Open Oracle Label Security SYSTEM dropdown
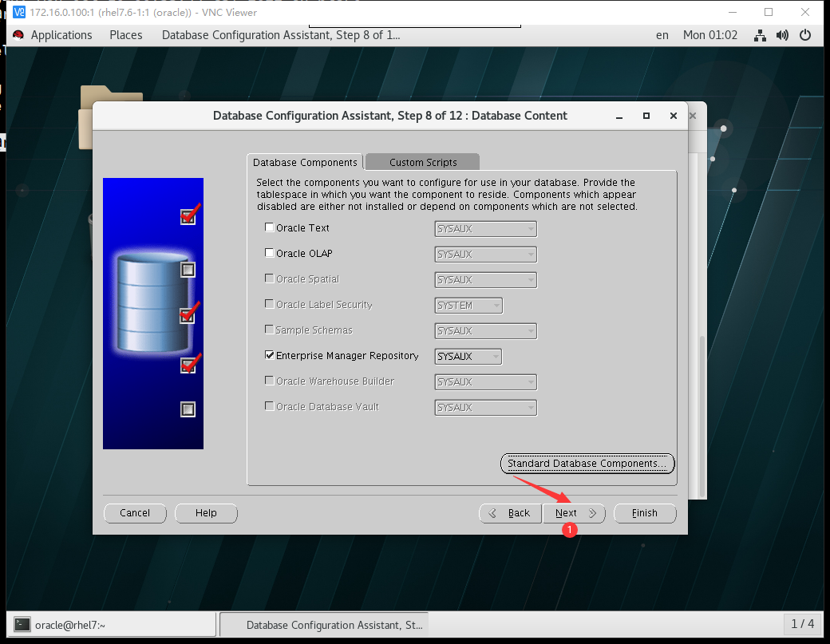This screenshot has width=830, height=644. (x=468, y=306)
